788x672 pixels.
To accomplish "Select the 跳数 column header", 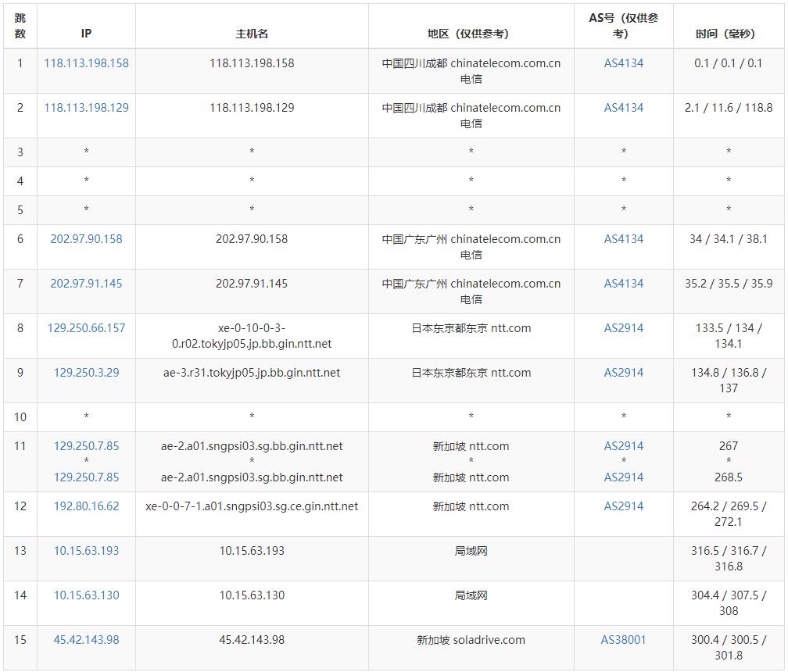I will [x=20, y=26].
